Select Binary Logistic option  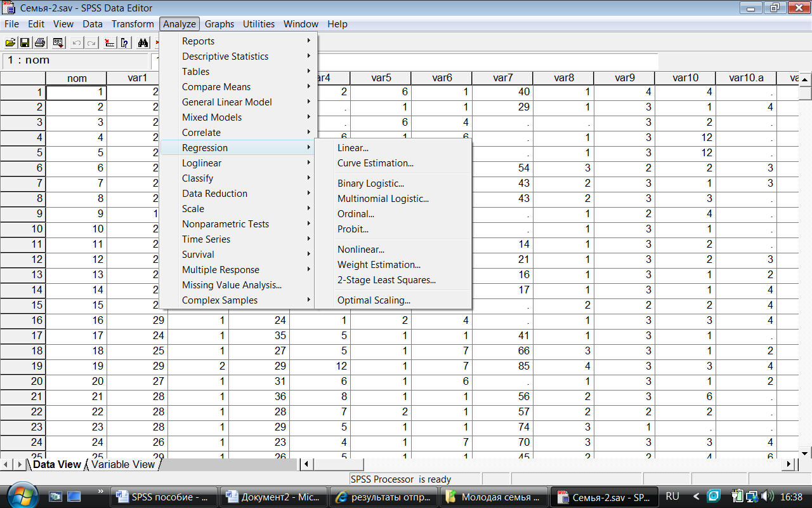pyautogui.click(x=393, y=184)
